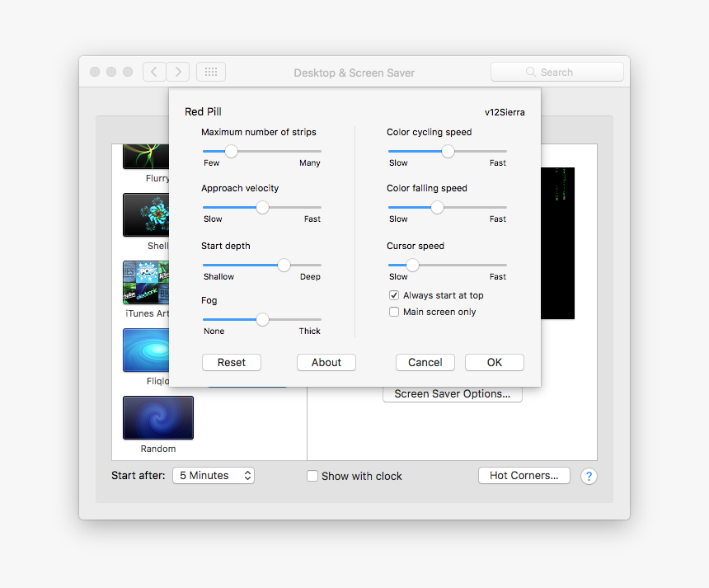The width and height of the screenshot is (709, 588).
Task: Click the Fog slider handle
Action: tap(262, 319)
